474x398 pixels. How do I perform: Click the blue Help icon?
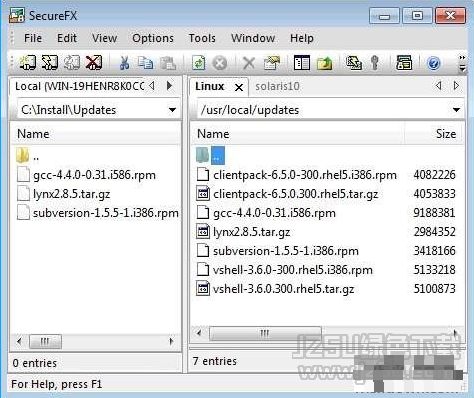coord(434,63)
